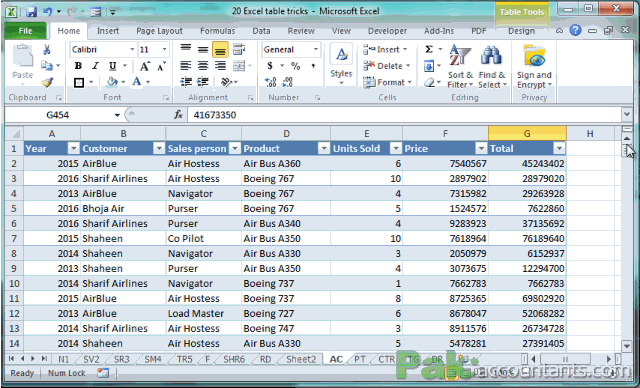Switch to the Page Layout tab

point(159,31)
